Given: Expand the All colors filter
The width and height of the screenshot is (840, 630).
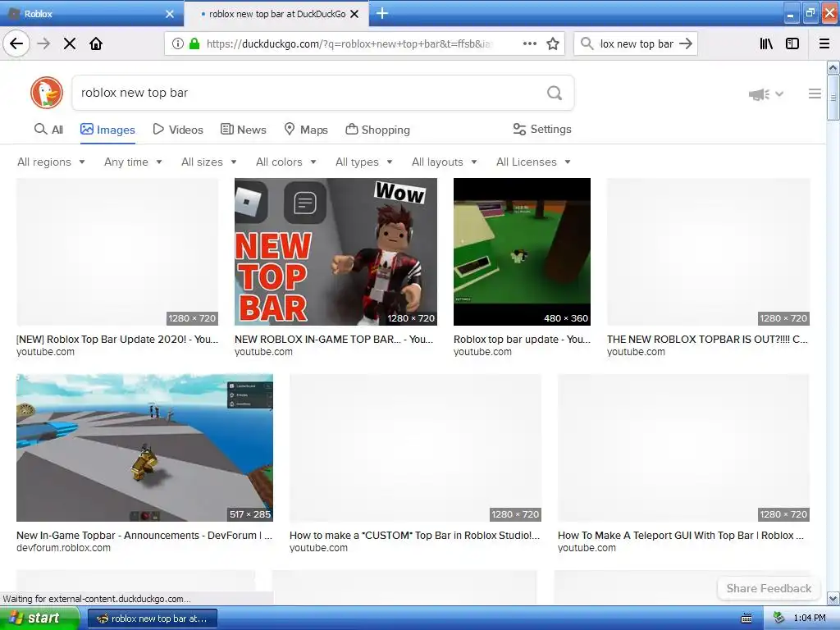Looking at the screenshot, I should tap(286, 162).
